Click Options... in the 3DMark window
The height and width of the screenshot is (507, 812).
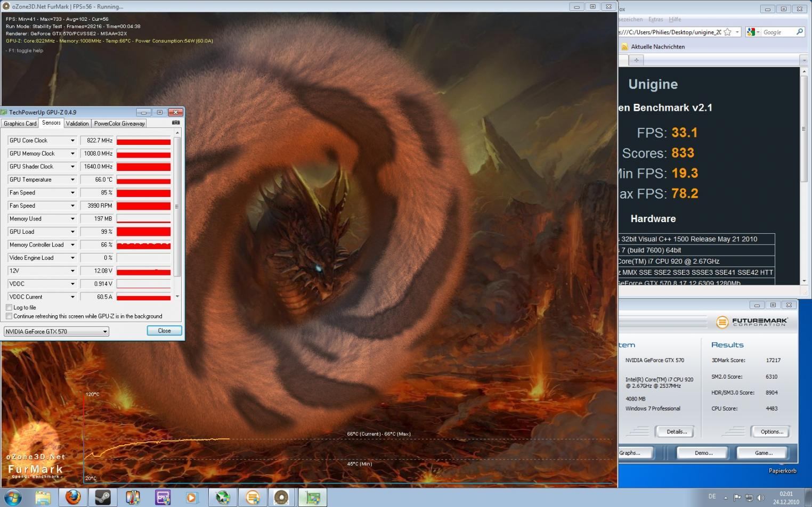click(772, 432)
